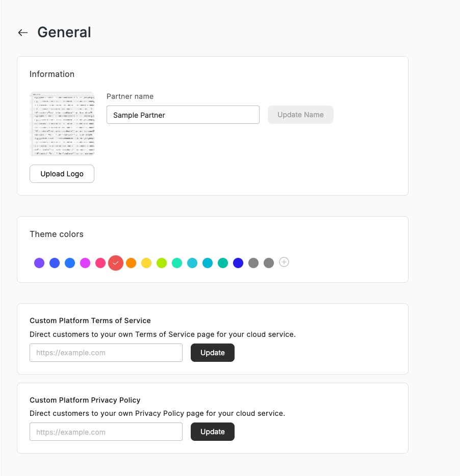The height and width of the screenshot is (476, 460).
Task: Click the Upload Logo button
Action: coord(62,174)
